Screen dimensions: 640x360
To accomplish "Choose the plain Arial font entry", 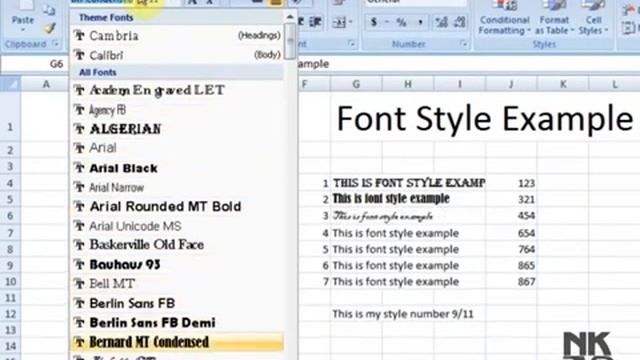I will click(x=177, y=148).
